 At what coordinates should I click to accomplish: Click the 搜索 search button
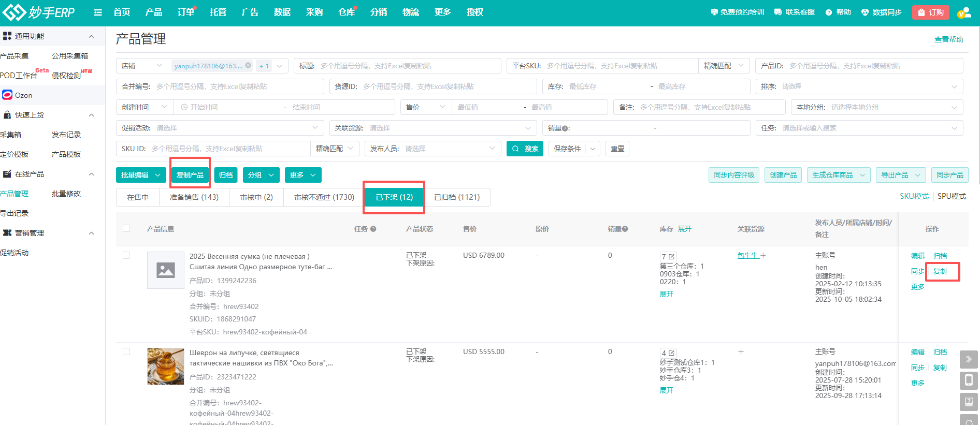click(525, 149)
